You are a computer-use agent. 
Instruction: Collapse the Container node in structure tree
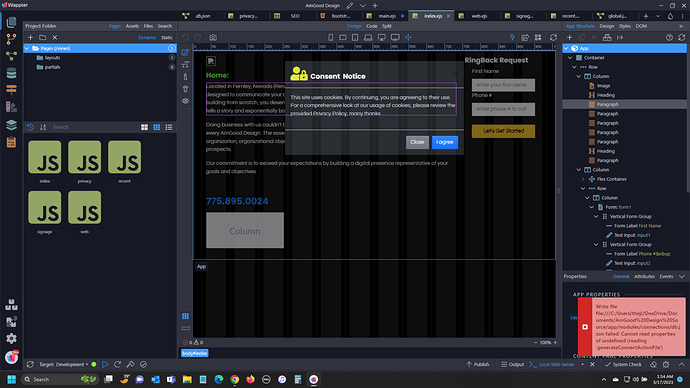(570, 58)
